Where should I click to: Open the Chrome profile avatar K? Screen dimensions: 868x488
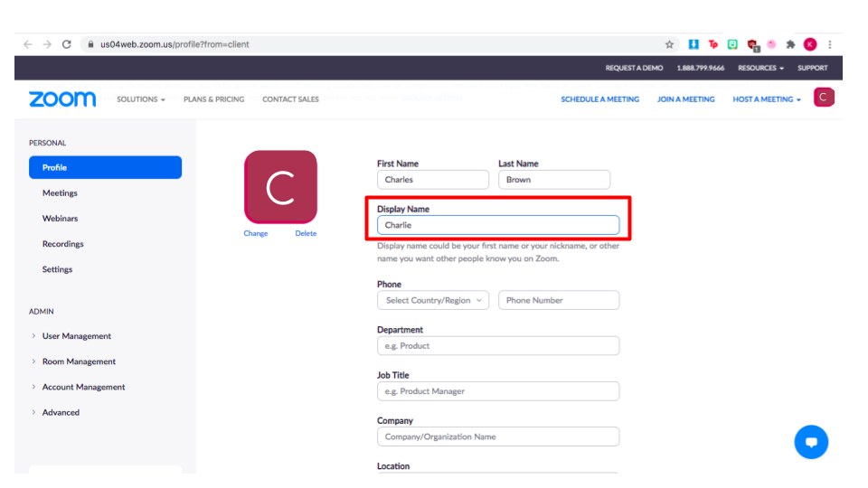pos(810,44)
